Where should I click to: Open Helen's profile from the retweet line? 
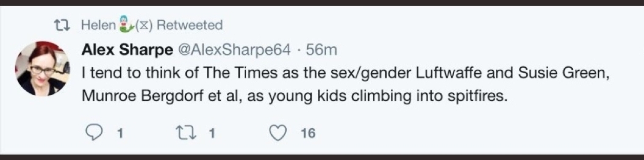(98, 25)
